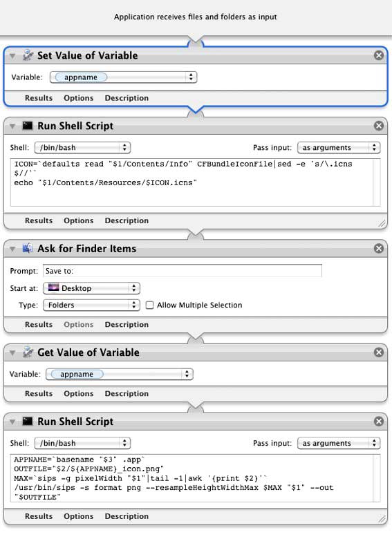Click the Get Value of Variable action icon

click(28, 352)
